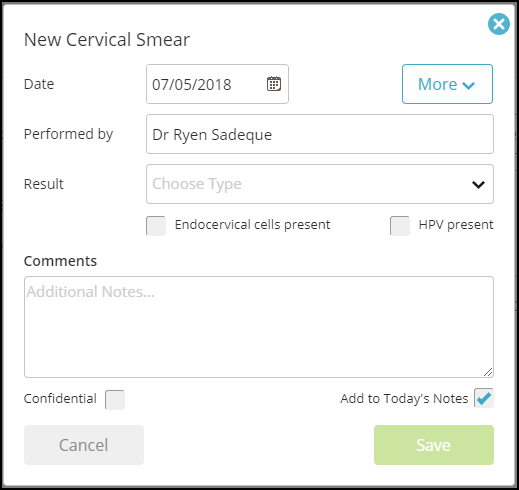The width and height of the screenshot is (519, 490).
Task: Click the Performed by field
Action: pyautogui.click(x=320, y=134)
